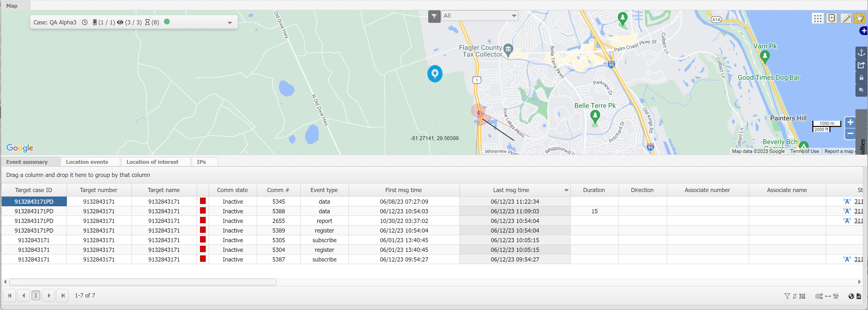
Task: Click the add marker annotation tool
Action: click(832, 18)
